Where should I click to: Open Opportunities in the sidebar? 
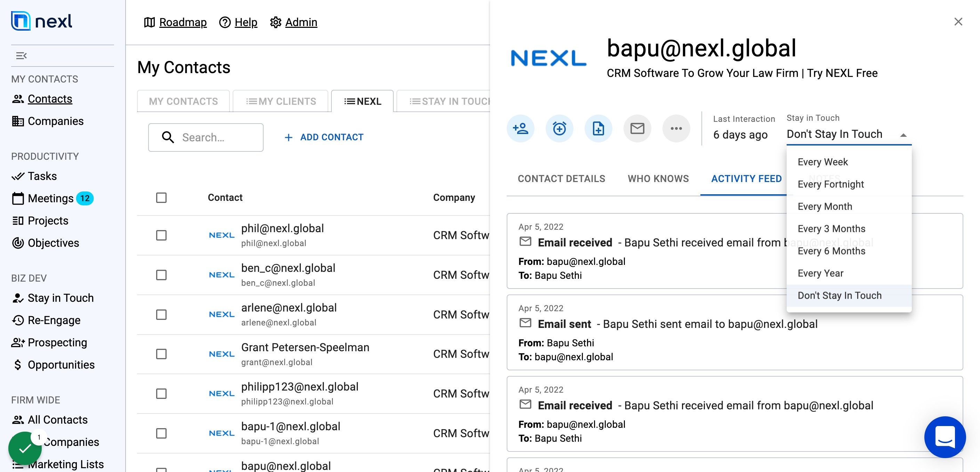pyautogui.click(x=53, y=365)
